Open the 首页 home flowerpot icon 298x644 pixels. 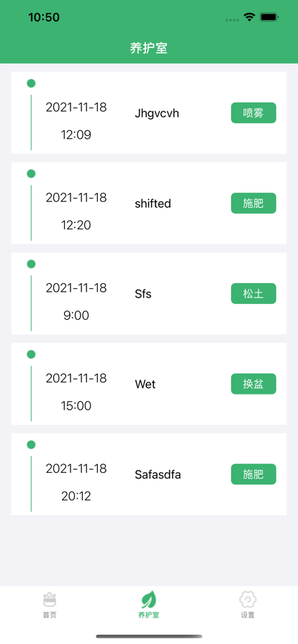[x=50, y=599]
